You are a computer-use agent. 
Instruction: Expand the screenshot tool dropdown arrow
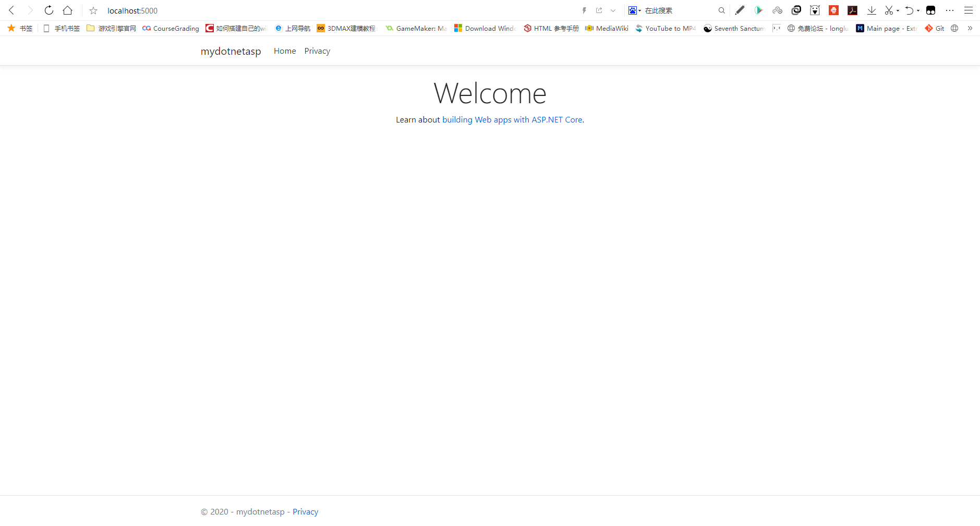(x=898, y=10)
